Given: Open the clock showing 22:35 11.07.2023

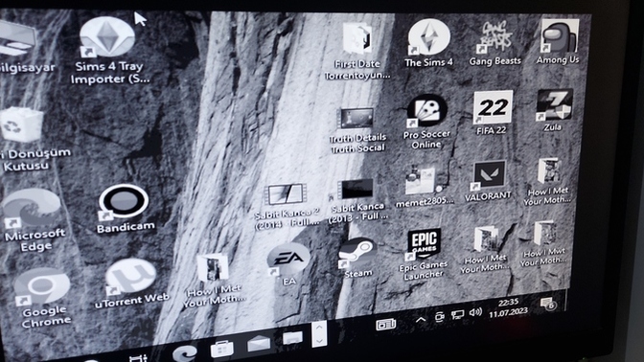Looking at the screenshot, I should coord(508,307).
